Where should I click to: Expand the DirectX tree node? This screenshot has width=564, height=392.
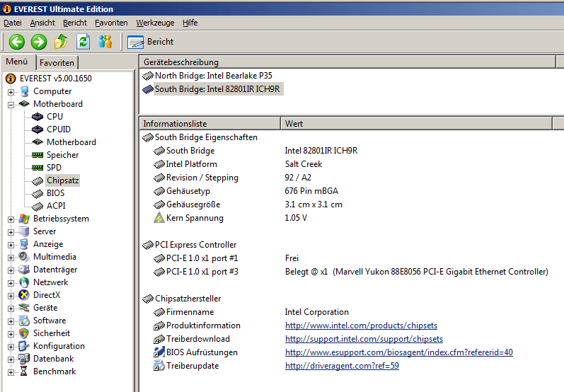[x=11, y=296]
